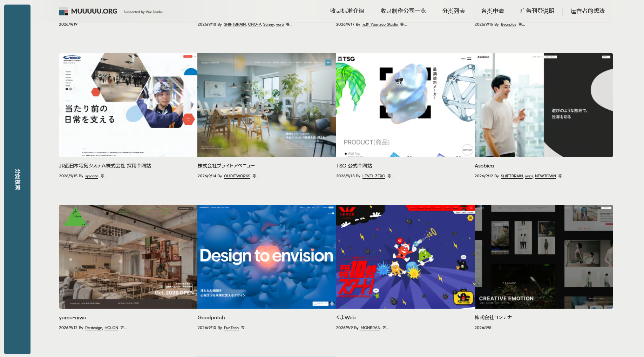Expand credits after Yuanzuo Studio with 等...
The height and width of the screenshot is (357, 644).
404,25
